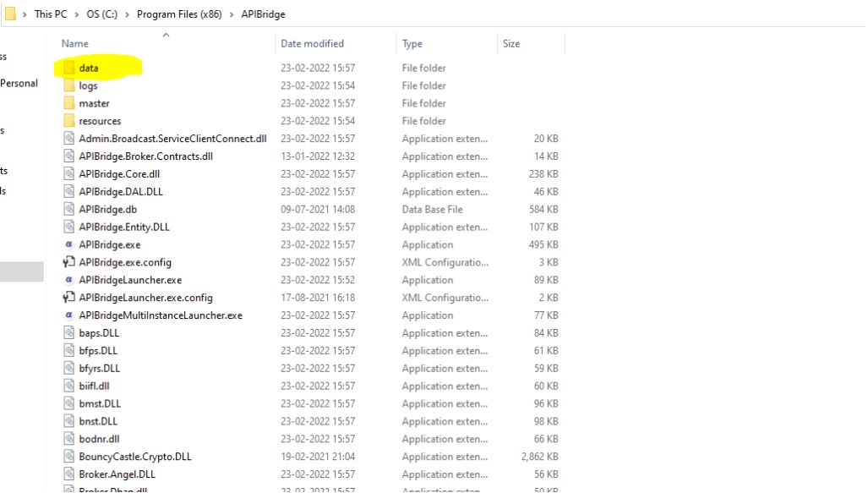Expand chevron before This PC breadcrumb
868x493 pixels.
click(x=25, y=14)
